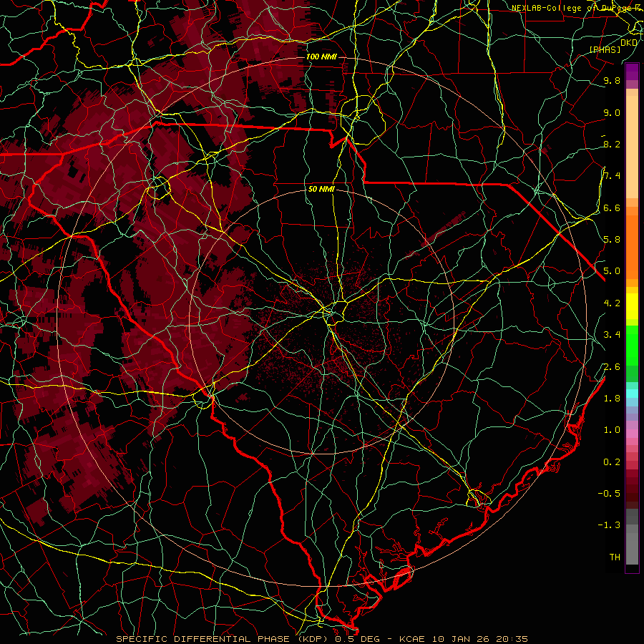Click the 20:35 timestamp

point(512,639)
